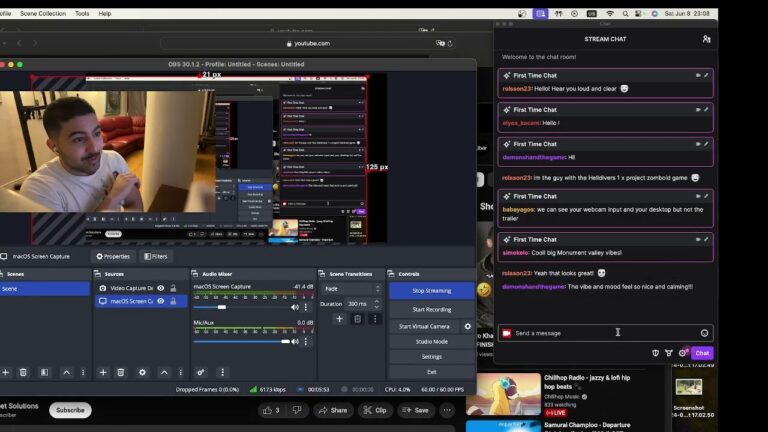Open chat settings gear beside Chat button

point(682,353)
